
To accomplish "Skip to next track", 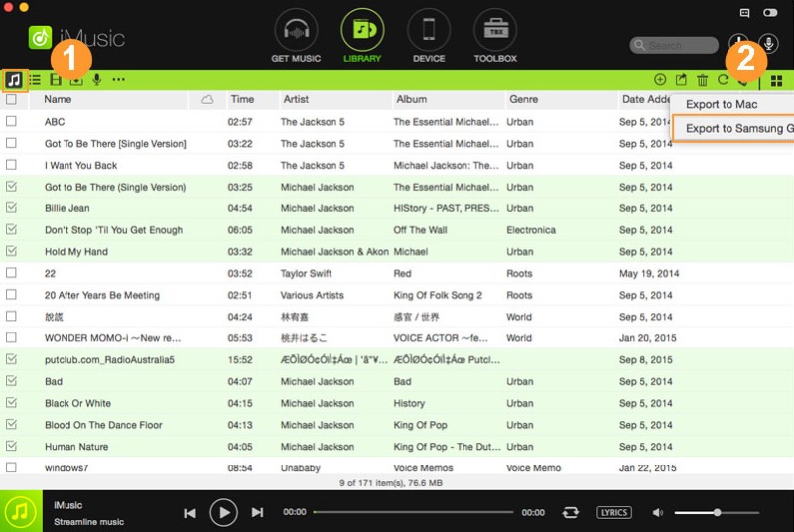I will 258,513.
